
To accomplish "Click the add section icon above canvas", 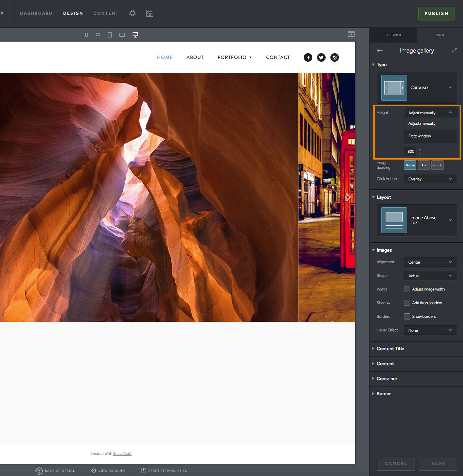I will [351, 34].
